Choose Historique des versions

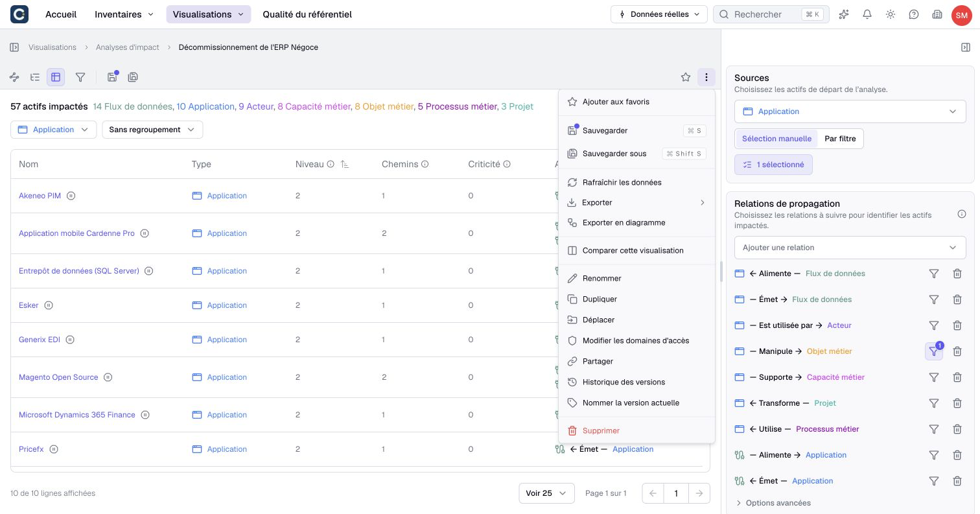636,382
